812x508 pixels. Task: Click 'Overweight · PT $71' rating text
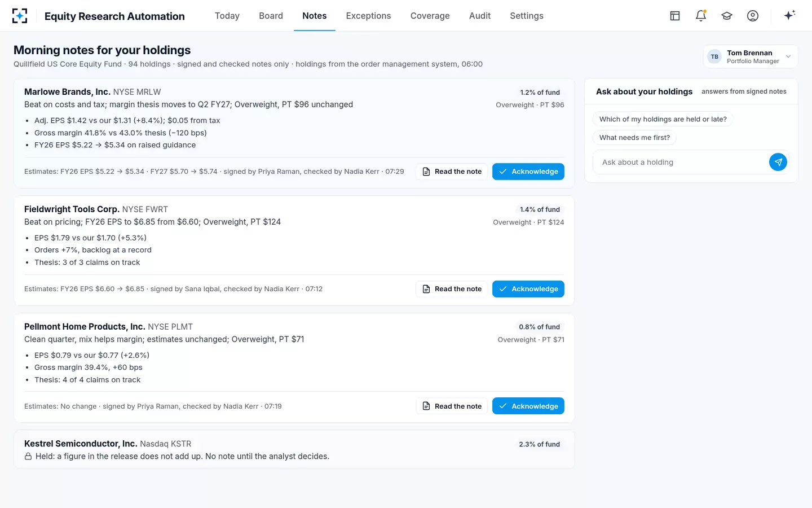[x=531, y=340]
